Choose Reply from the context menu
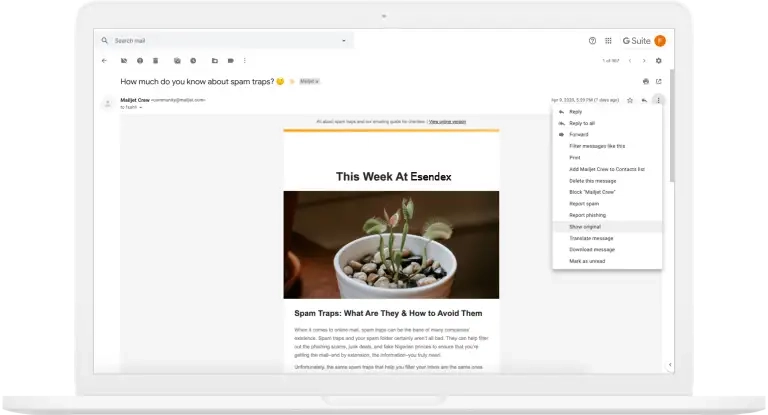 point(607,112)
